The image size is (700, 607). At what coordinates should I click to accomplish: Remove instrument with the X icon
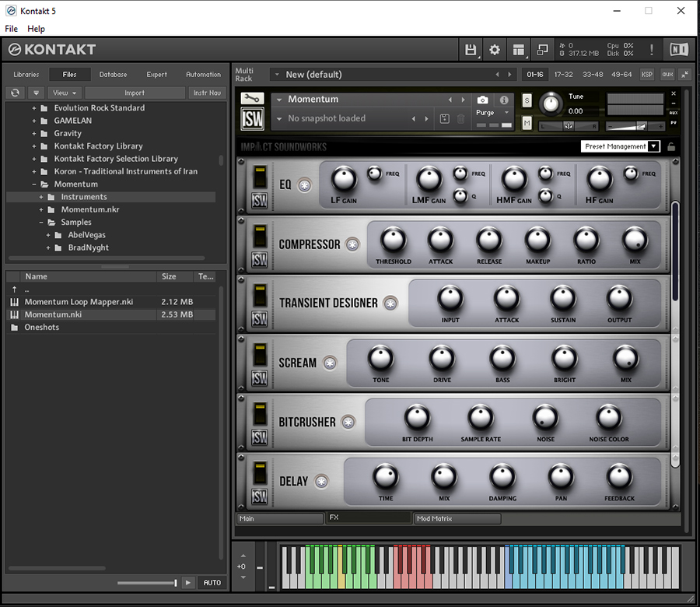pos(674,93)
